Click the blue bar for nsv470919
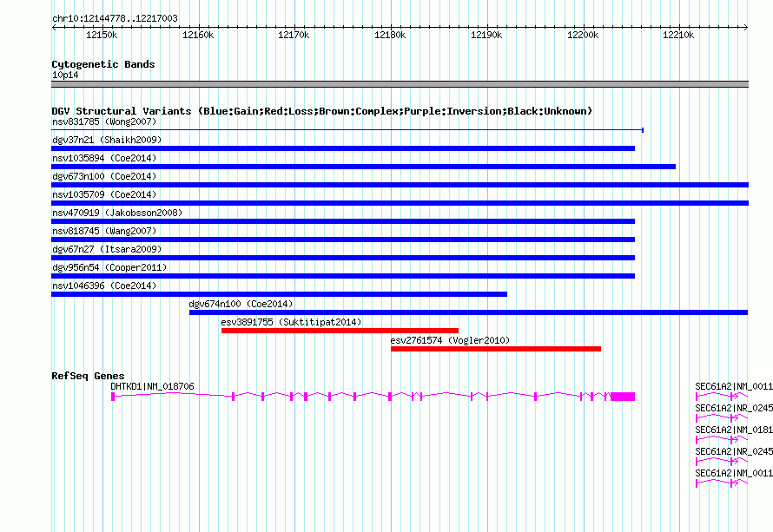 click(343, 221)
